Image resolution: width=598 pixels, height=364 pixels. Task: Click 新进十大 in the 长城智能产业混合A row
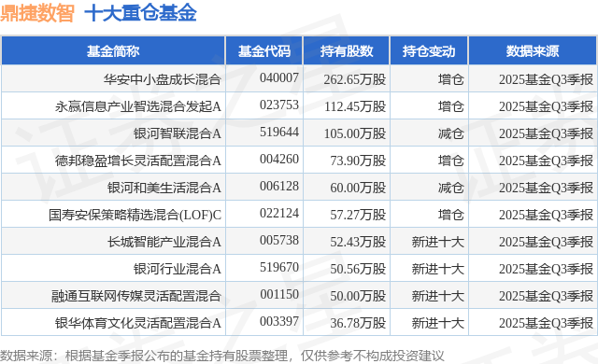pyautogui.click(x=438, y=242)
